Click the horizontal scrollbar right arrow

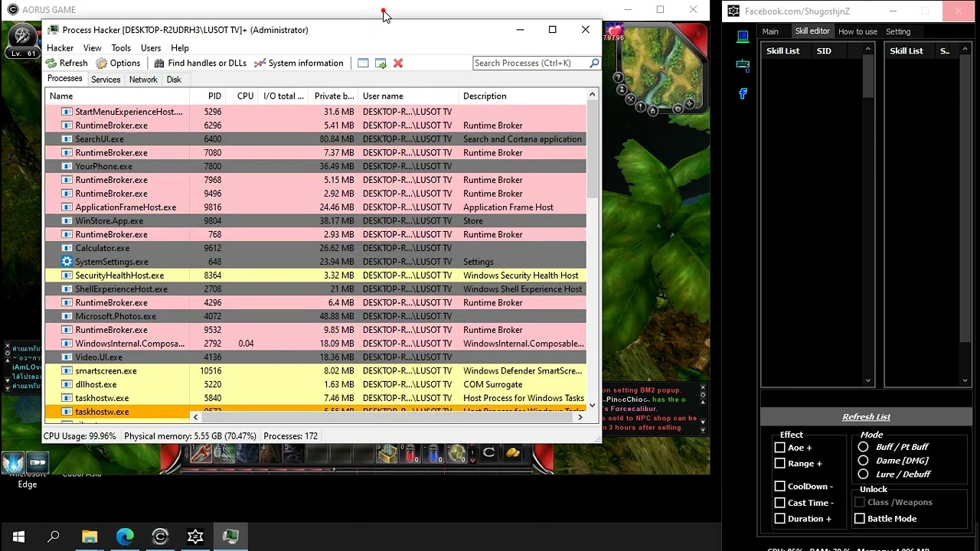(x=580, y=417)
